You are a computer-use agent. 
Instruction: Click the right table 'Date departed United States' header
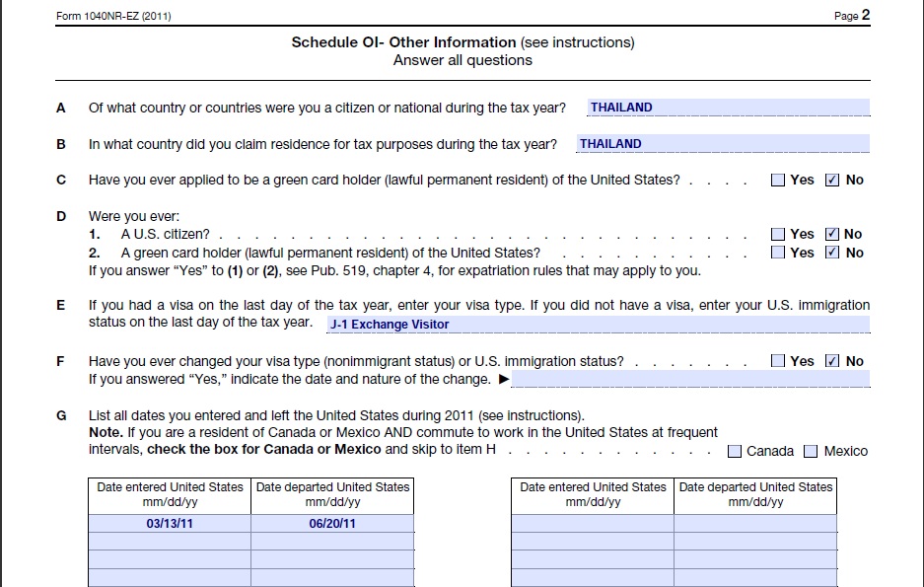tap(755, 494)
